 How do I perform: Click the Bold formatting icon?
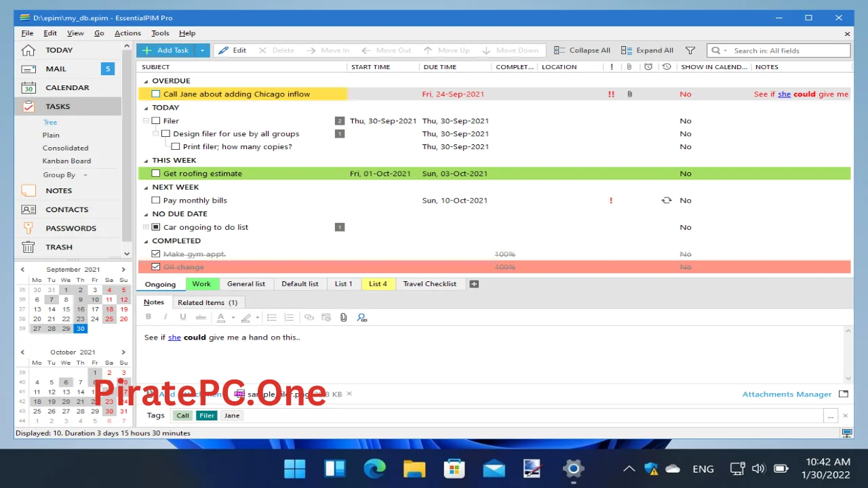coord(149,317)
